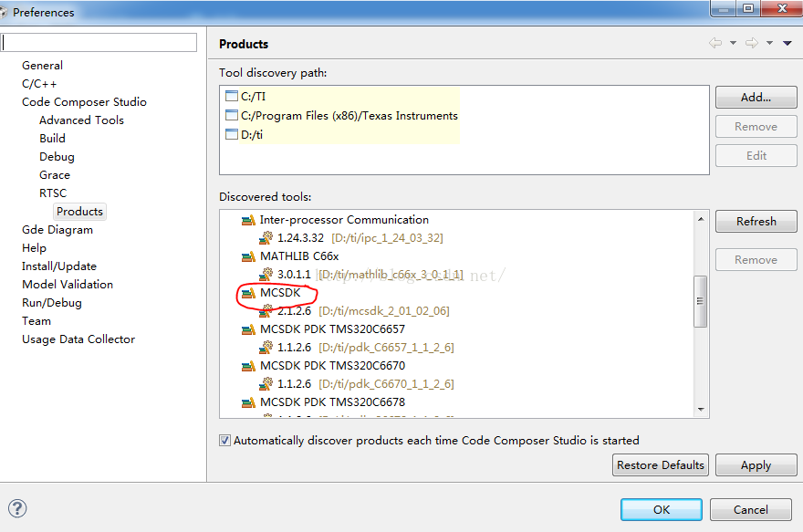This screenshot has height=532, width=803.
Task: Select the Products tree item
Action: point(80,212)
